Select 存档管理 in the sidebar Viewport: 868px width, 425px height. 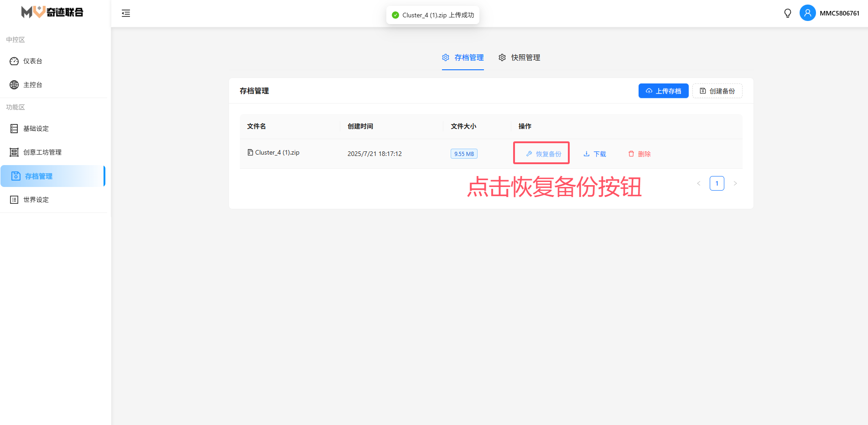[39, 176]
